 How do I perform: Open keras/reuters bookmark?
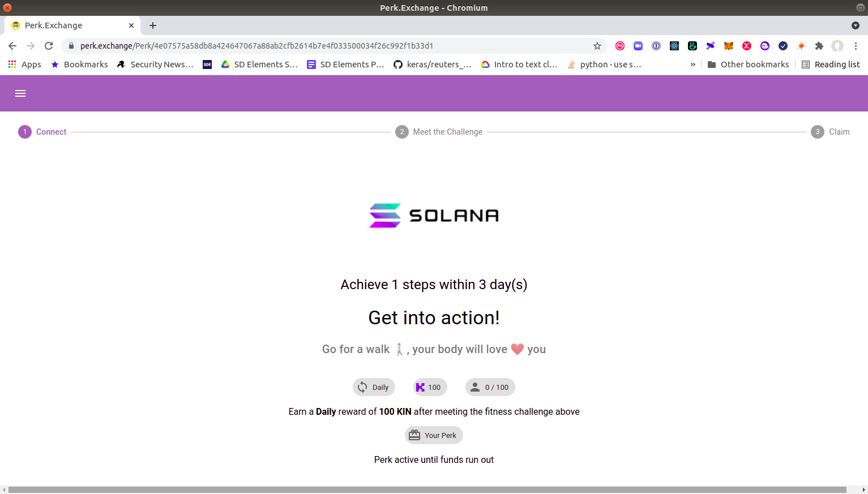coord(433,65)
